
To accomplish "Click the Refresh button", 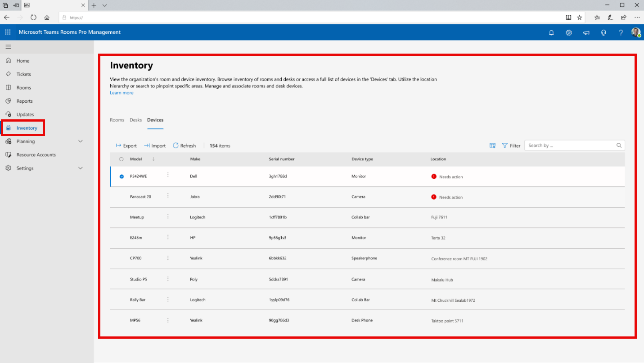I will coord(184,145).
